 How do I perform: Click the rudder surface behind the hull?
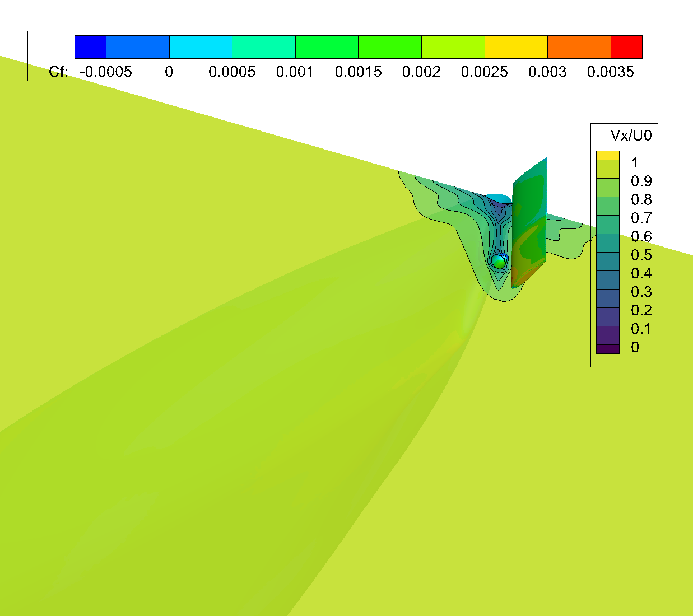pyautogui.click(x=529, y=224)
